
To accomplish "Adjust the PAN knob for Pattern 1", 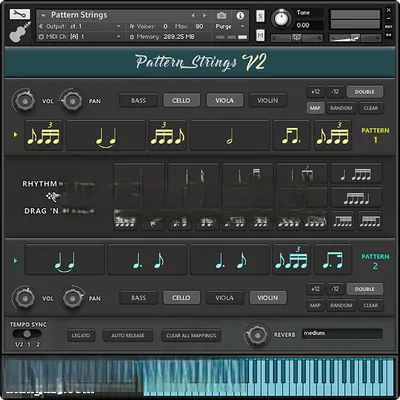I will coord(72,100).
